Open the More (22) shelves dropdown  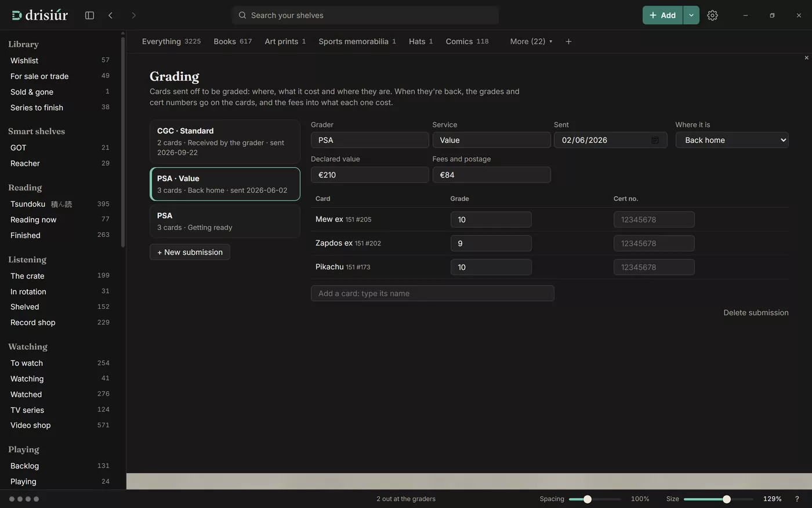click(531, 41)
